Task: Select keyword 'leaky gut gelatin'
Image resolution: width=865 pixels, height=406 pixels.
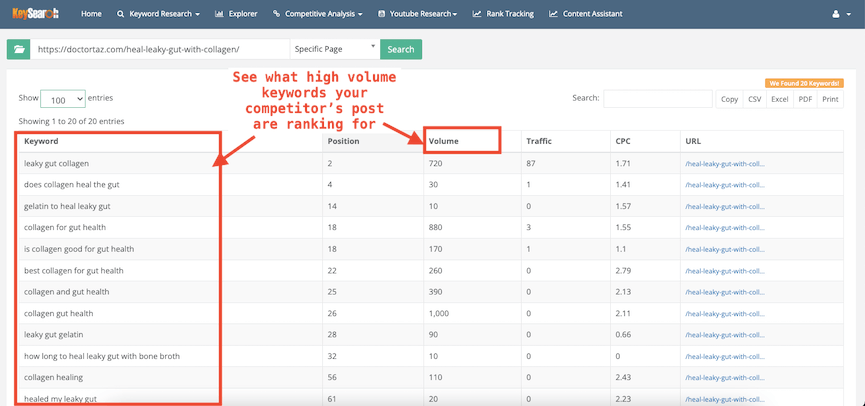Action: click(x=54, y=335)
